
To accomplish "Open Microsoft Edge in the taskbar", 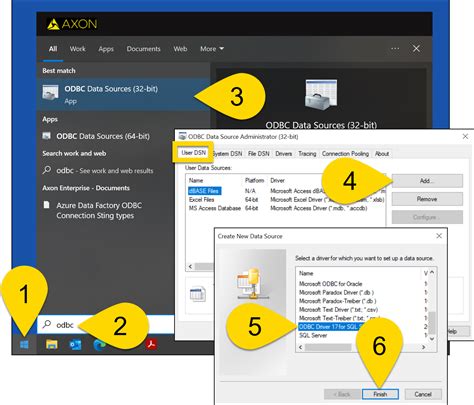I will point(99,345).
